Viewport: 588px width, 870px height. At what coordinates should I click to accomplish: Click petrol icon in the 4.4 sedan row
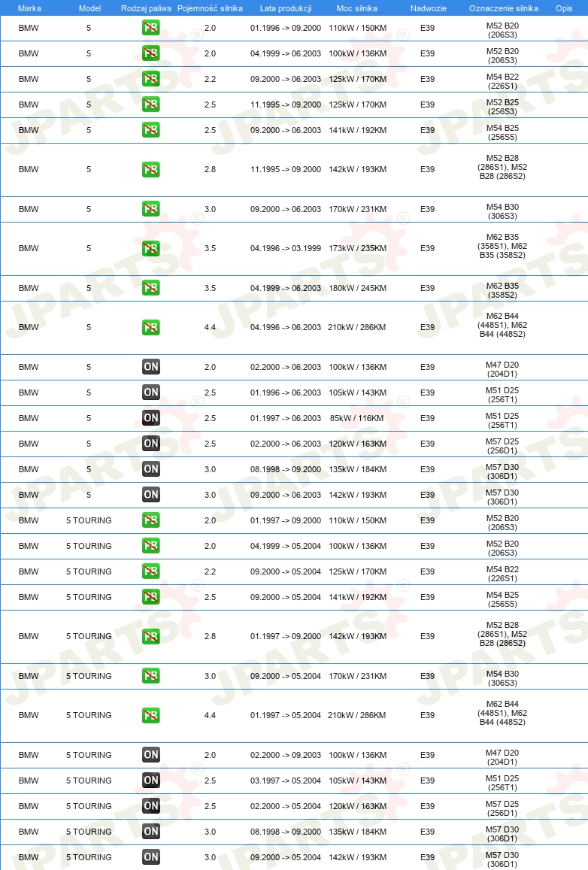151,327
